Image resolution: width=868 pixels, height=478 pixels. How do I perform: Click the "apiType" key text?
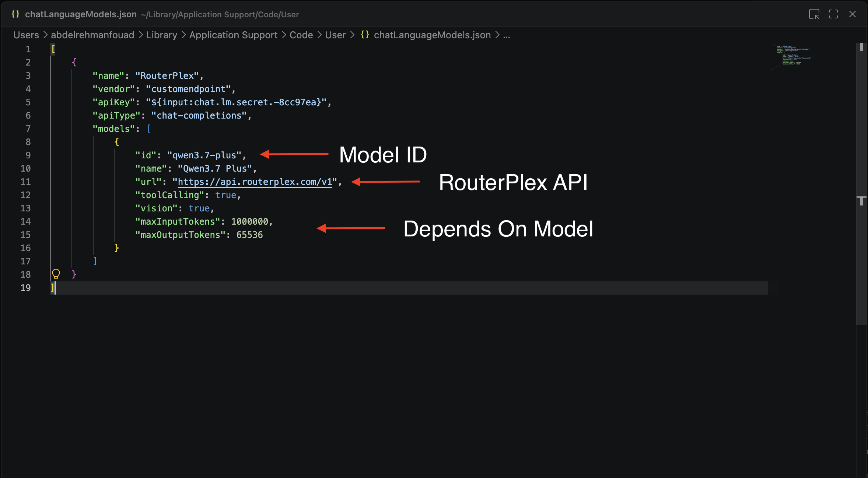click(x=116, y=115)
